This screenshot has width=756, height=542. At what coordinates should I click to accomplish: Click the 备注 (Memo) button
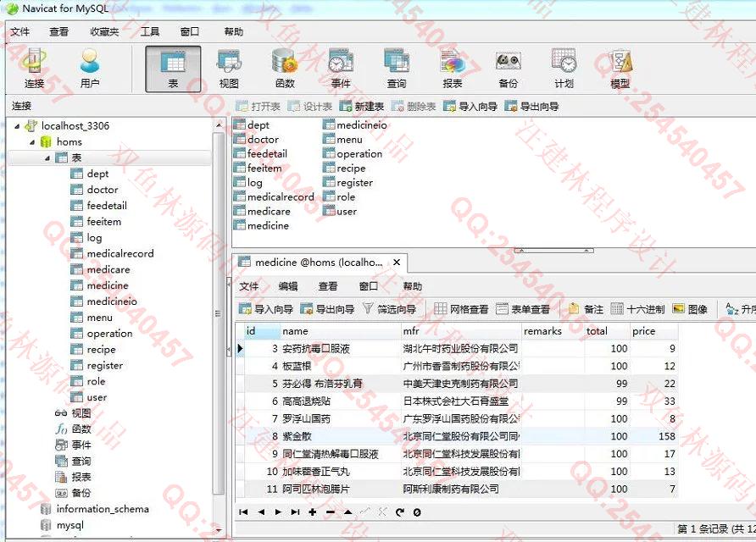[x=586, y=309]
